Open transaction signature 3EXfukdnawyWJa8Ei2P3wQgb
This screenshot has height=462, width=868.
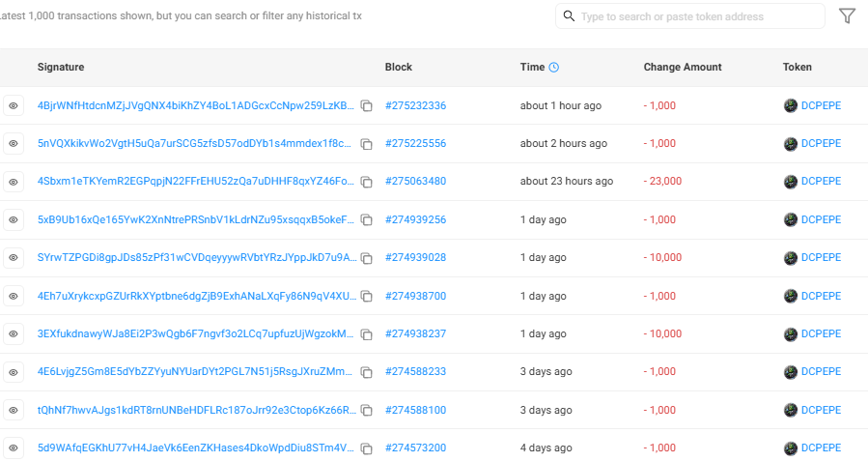pyautogui.click(x=195, y=333)
